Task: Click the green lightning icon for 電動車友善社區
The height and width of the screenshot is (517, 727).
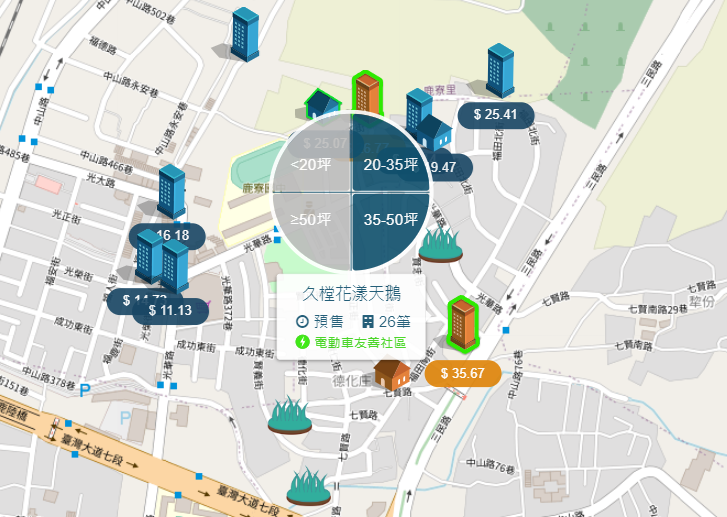Action: (x=302, y=342)
